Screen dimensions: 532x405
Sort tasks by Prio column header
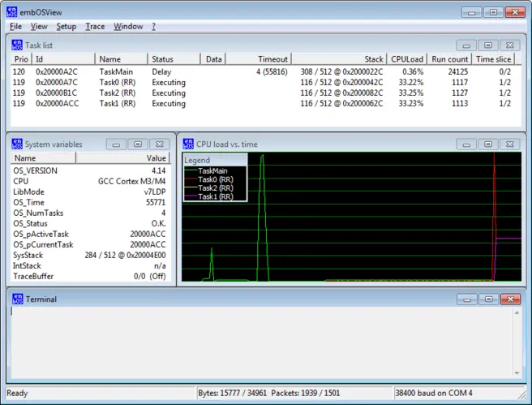point(21,59)
